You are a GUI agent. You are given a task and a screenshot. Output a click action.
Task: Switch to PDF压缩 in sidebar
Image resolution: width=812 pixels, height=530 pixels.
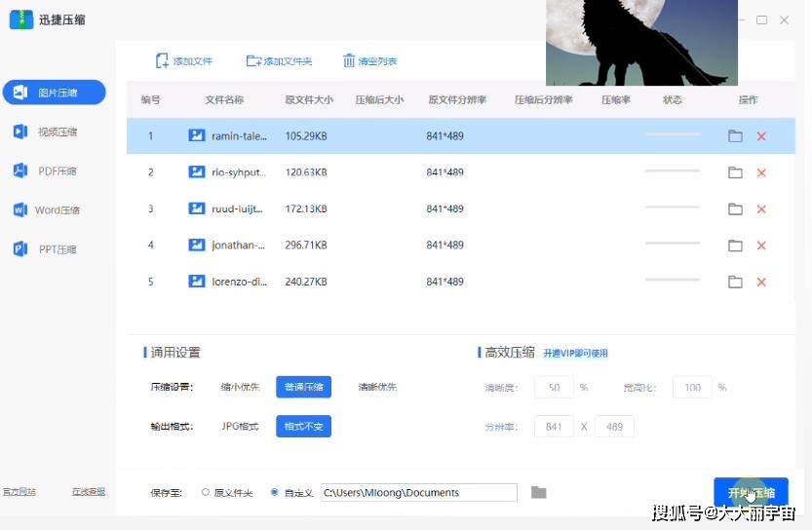click(46, 170)
